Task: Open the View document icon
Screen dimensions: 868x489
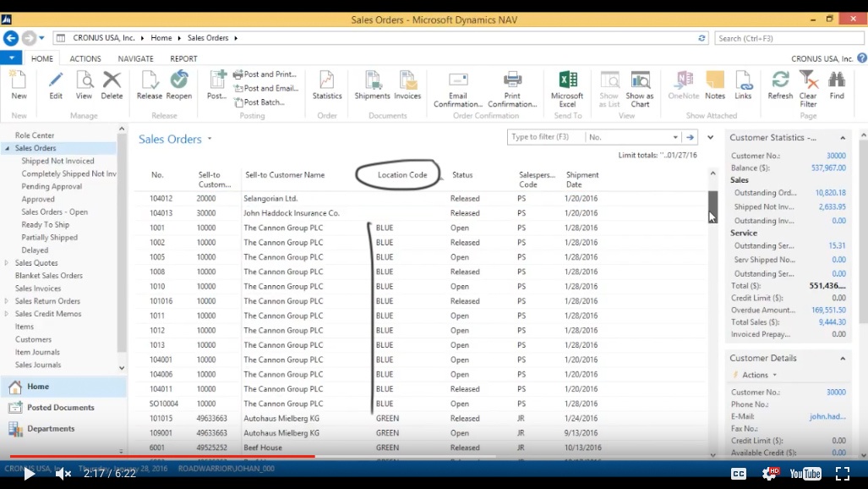Action: tap(85, 80)
